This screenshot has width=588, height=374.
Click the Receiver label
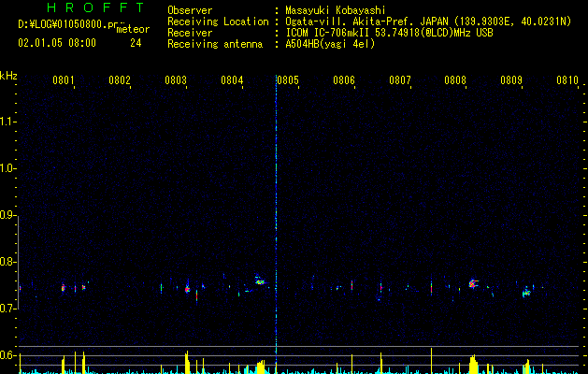coord(190,33)
